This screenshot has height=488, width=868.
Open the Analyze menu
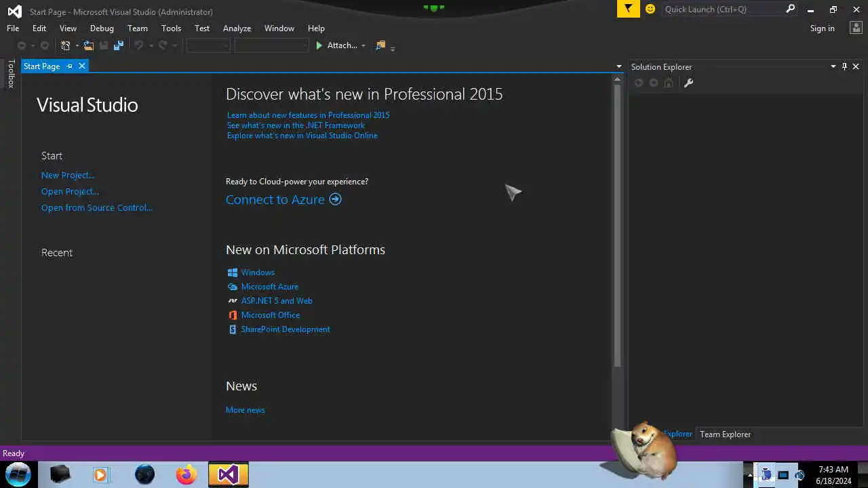[x=237, y=28]
